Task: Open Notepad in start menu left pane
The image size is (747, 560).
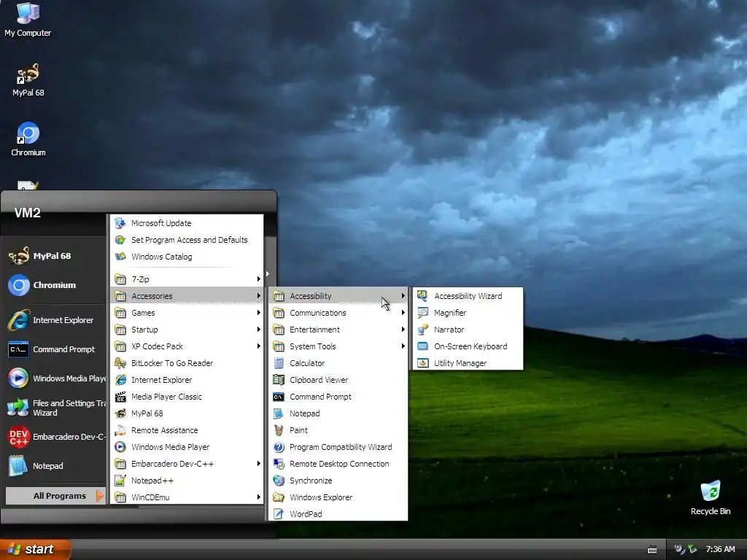Action: (53, 466)
